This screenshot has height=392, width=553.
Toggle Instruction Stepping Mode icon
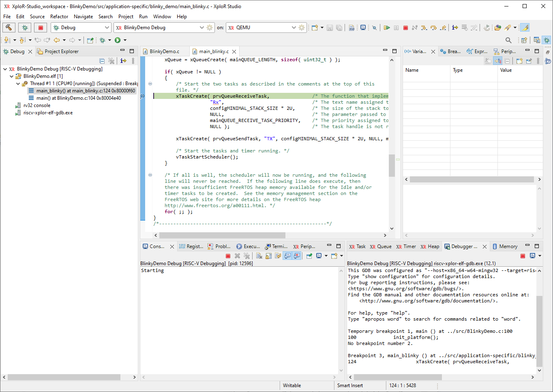click(x=455, y=28)
